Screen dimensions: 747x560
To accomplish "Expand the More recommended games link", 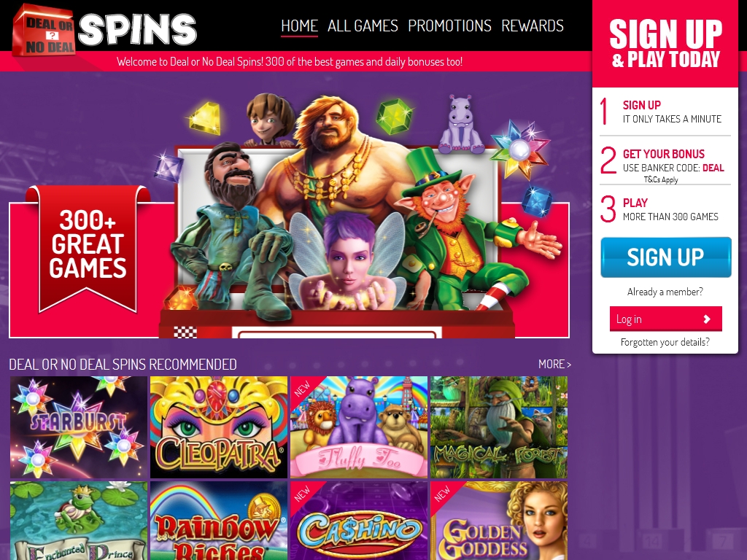I will click(x=554, y=364).
